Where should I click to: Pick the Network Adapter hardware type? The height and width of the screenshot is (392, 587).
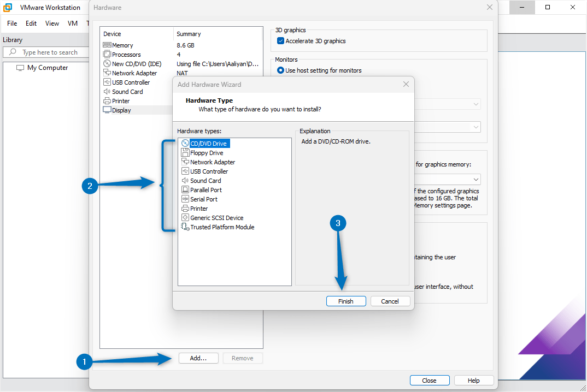pyautogui.click(x=212, y=162)
